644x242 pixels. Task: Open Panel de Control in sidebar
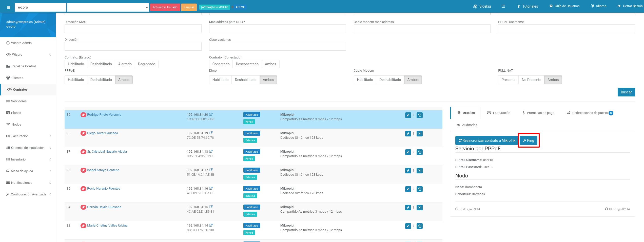tap(28, 66)
